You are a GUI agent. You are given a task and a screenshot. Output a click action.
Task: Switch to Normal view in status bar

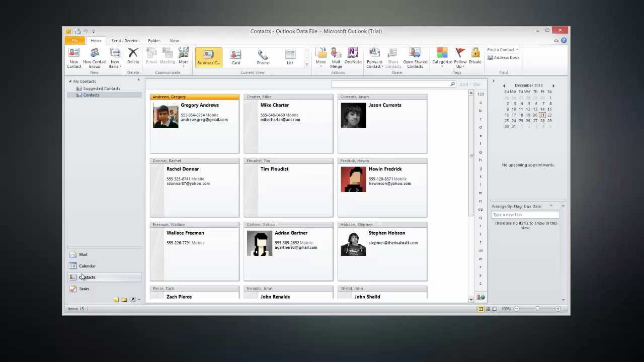pos(480,309)
